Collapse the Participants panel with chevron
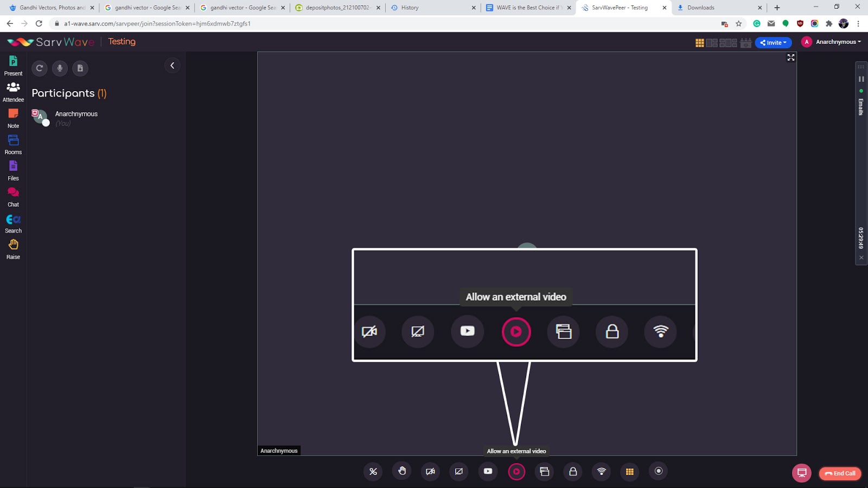The width and height of the screenshot is (868, 488). point(172,66)
